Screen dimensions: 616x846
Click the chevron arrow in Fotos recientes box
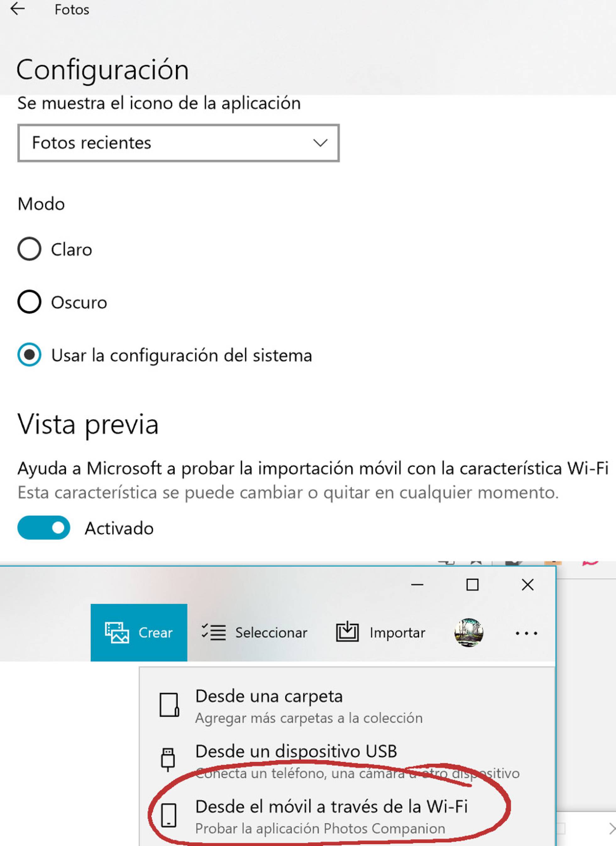[x=320, y=143]
